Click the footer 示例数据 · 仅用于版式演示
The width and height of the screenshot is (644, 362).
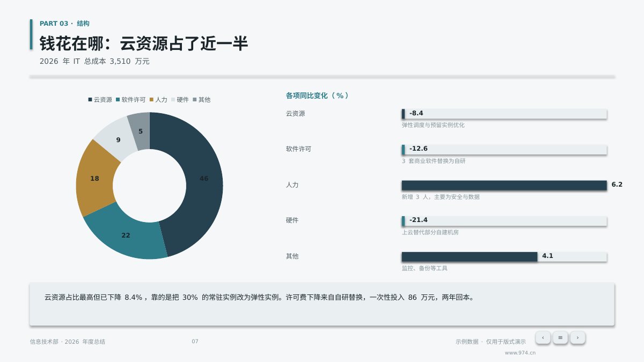(x=491, y=342)
